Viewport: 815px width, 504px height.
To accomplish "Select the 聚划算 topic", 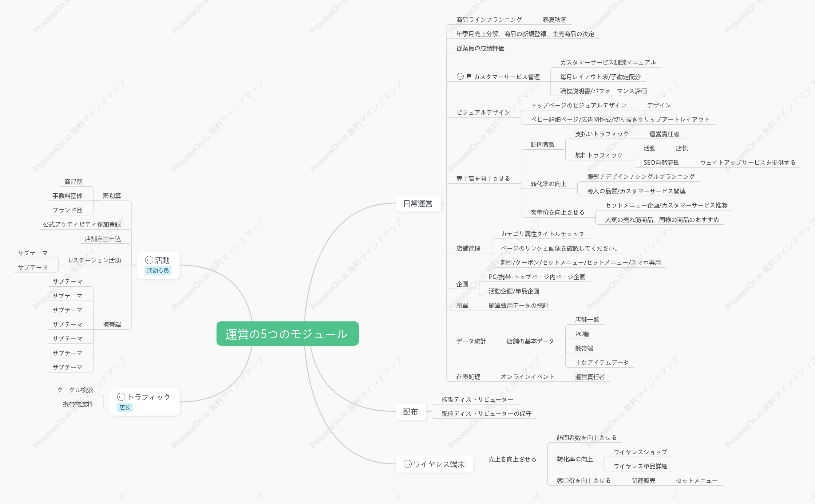I will (112, 196).
